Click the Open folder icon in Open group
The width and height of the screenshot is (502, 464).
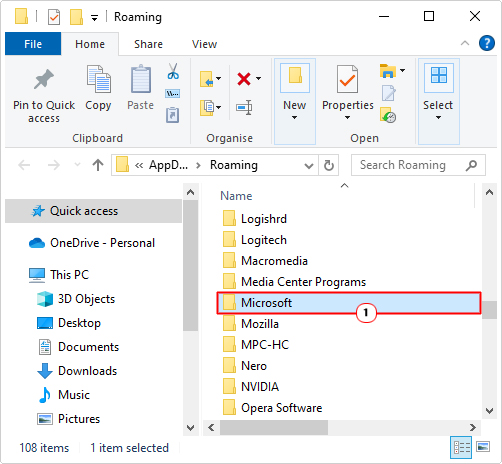(388, 71)
